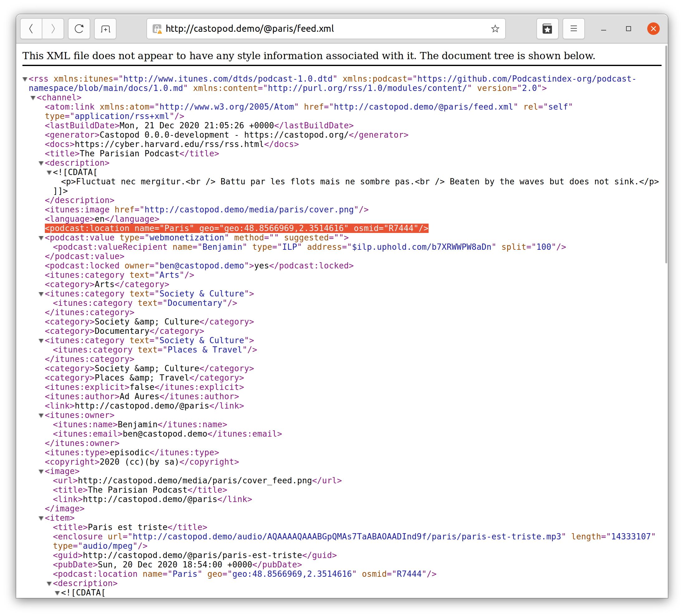The width and height of the screenshot is (684, 616).
Task: Click the guid paris-est-triste line
Action: (195, 556)
